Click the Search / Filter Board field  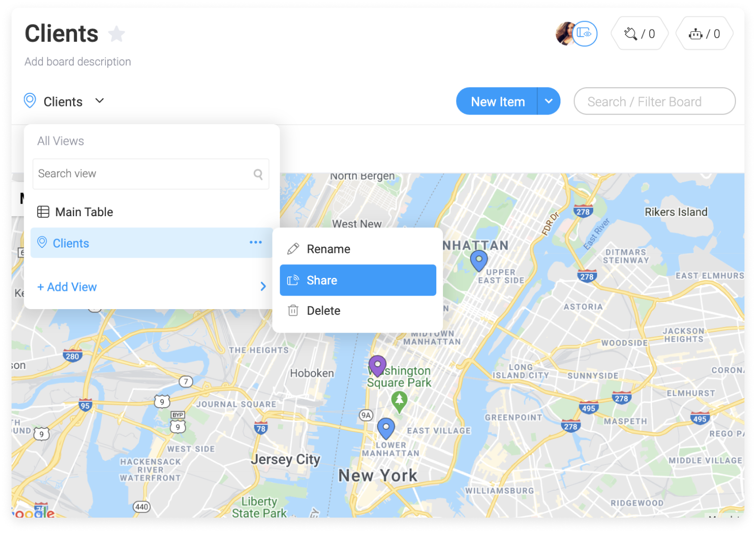tap(654, 101)
